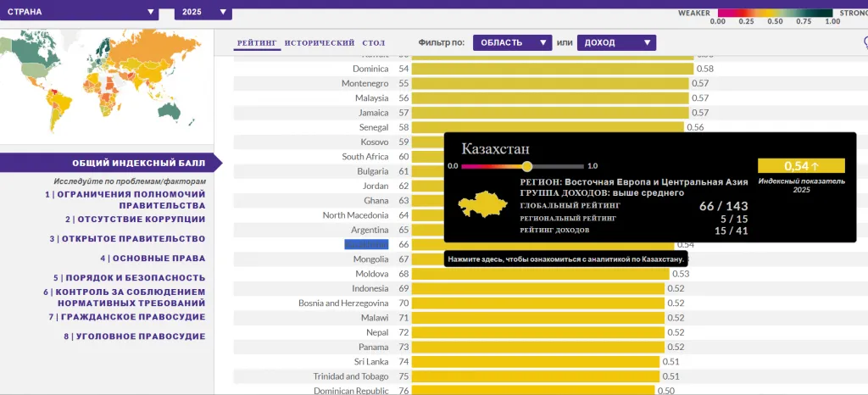Viewport: 868px width, 395px height.
Task: Open the 2025 year dropdown
Action: [203, 12]
